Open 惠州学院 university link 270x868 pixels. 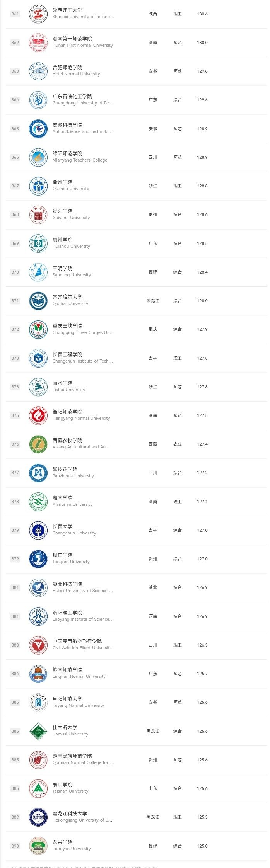62,240
